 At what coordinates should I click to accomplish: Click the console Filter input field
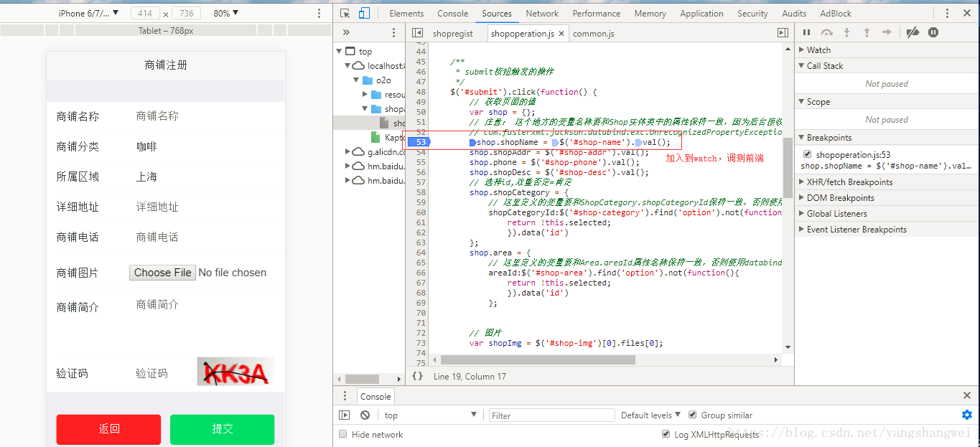tap(551, 415)
